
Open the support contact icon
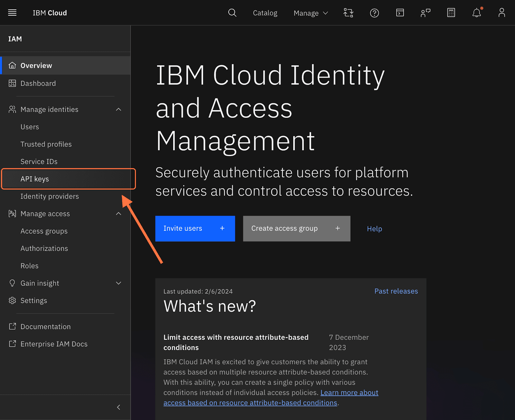pyautogui.click(x=425, y=13)
